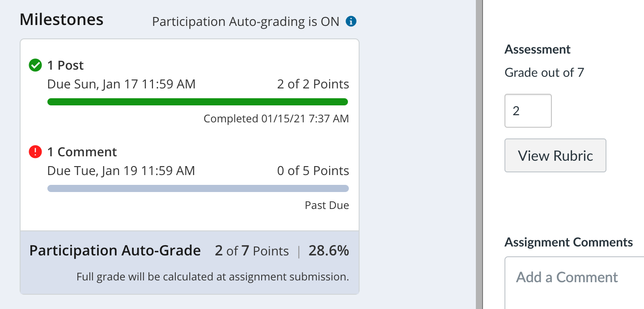Image resolution: width=644 pixels, height=309 pixels.
Task: Click the Assessment section header
Action: (x=537, y=49)
